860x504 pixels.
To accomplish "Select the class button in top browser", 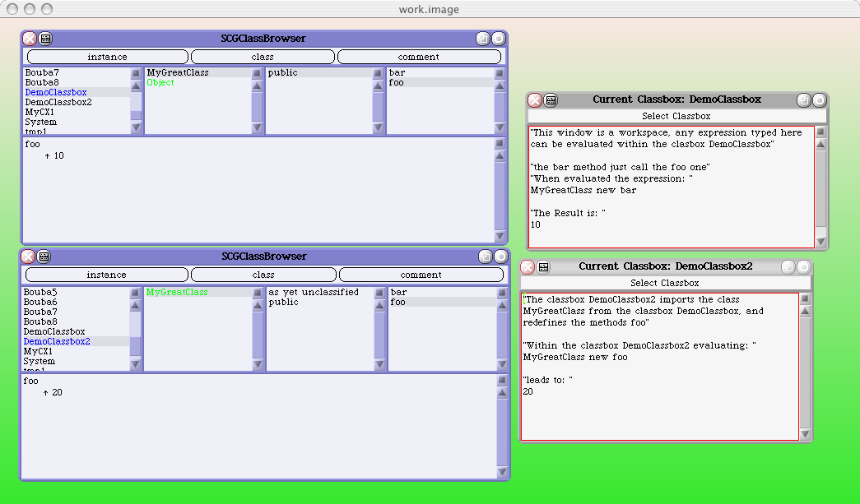I will (x=263, y=57).
